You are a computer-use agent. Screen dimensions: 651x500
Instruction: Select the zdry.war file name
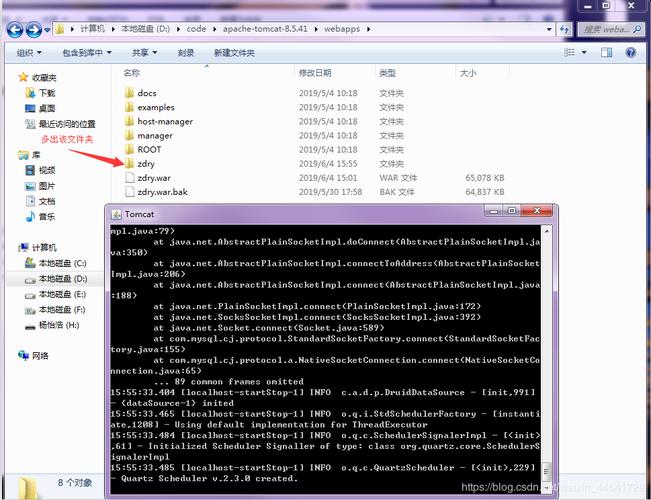pyautogui.click(x=154, y=178)
